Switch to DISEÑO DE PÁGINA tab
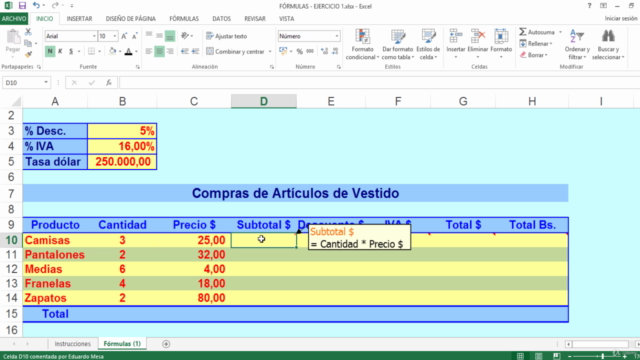The width and height of the screenshot is (640, 360). click(131, 19)
